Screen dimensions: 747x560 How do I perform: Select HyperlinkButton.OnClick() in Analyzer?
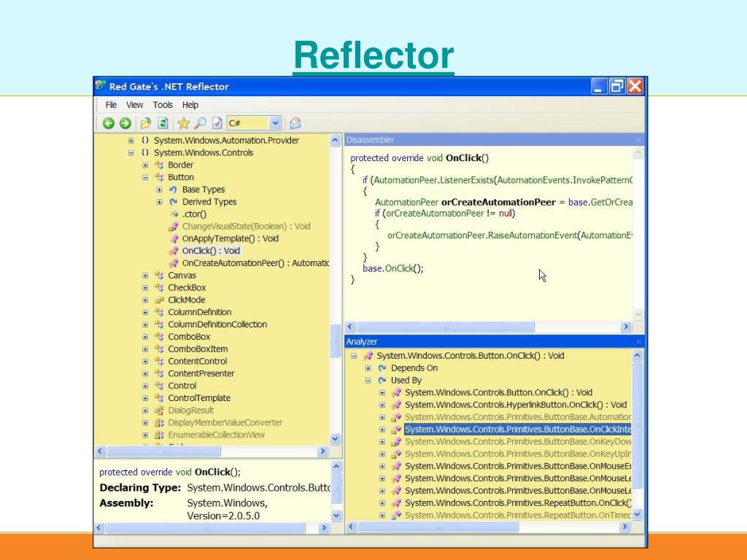(516, 405)
